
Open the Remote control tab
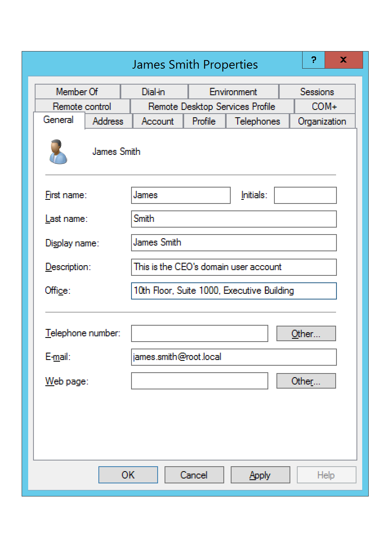[82, 106]
